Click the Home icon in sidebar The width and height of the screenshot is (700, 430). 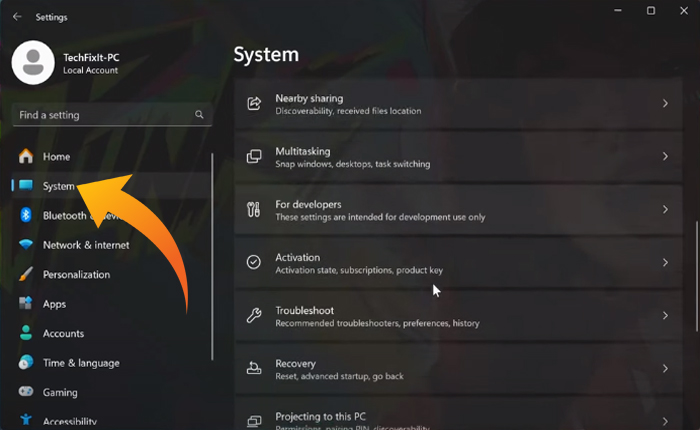coord(25,157)
